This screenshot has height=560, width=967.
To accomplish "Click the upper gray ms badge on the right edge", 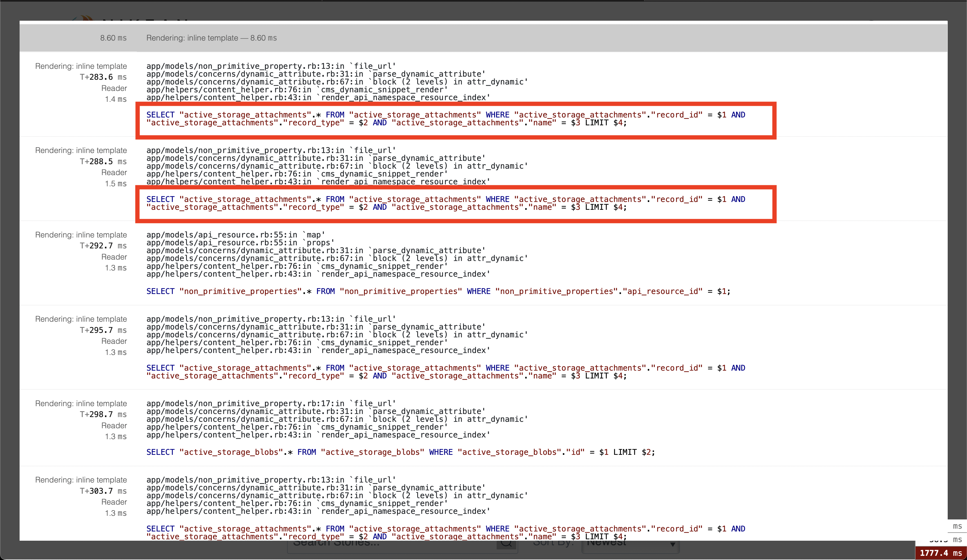I will click(957, 526).
